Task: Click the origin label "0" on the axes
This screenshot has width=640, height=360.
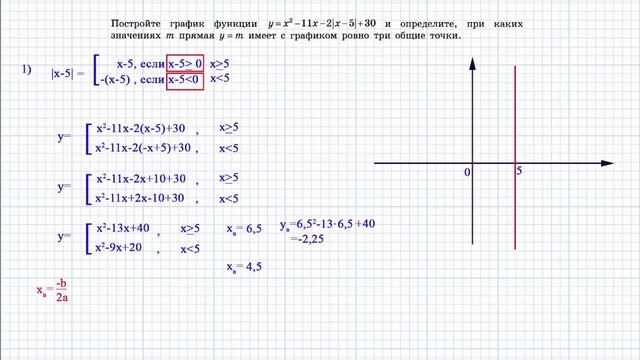Action: [467, 172]
